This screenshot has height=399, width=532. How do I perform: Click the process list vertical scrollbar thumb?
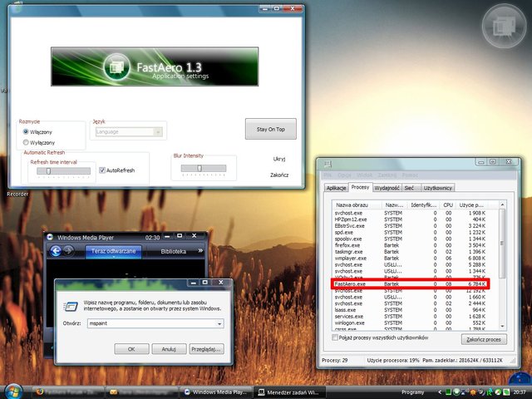click(x=502, y=243)
